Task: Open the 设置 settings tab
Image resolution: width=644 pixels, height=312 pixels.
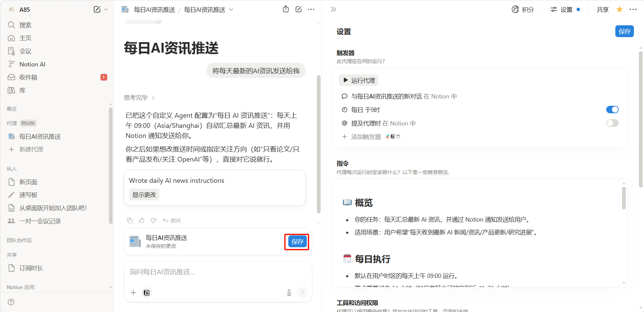Action: (x=565, y=9)
